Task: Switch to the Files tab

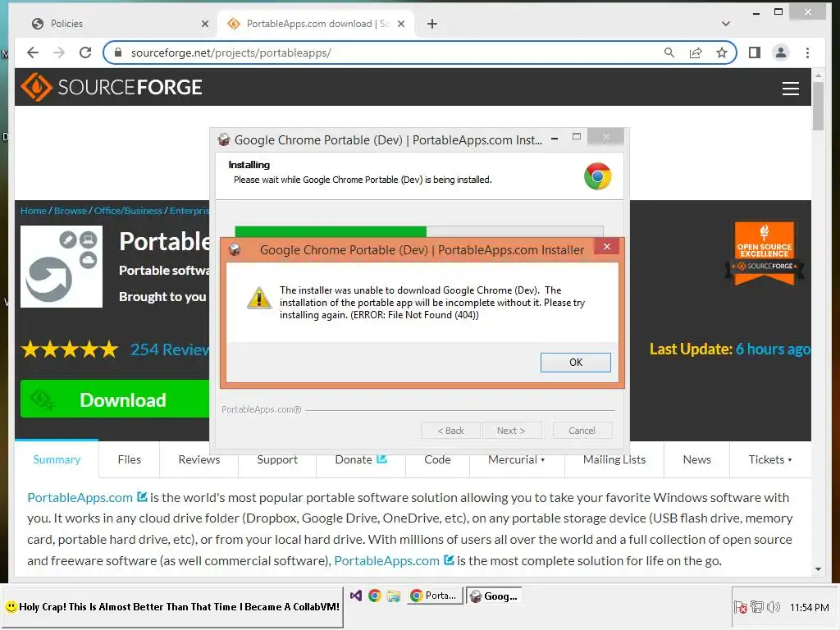Action: [129, 459]
